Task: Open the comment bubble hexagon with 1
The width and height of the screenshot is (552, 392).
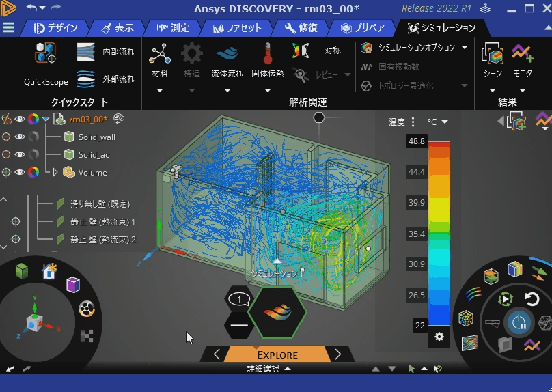Action: 239,299
